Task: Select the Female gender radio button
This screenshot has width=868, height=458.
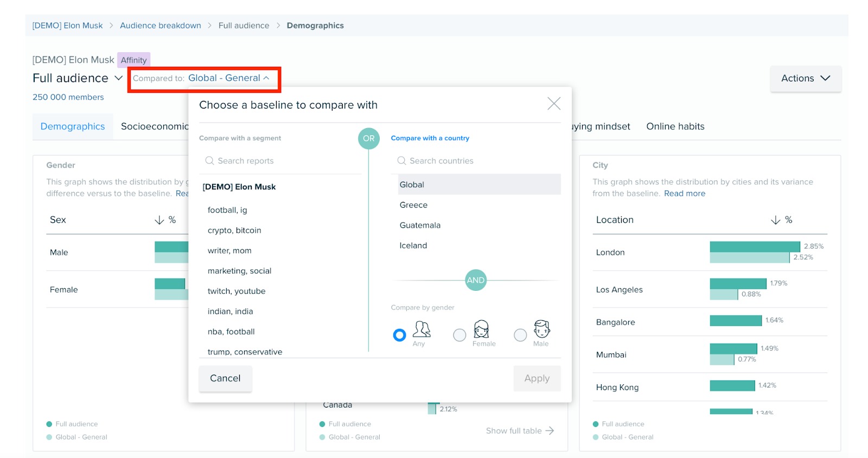Action: click(x=459, y=335)
